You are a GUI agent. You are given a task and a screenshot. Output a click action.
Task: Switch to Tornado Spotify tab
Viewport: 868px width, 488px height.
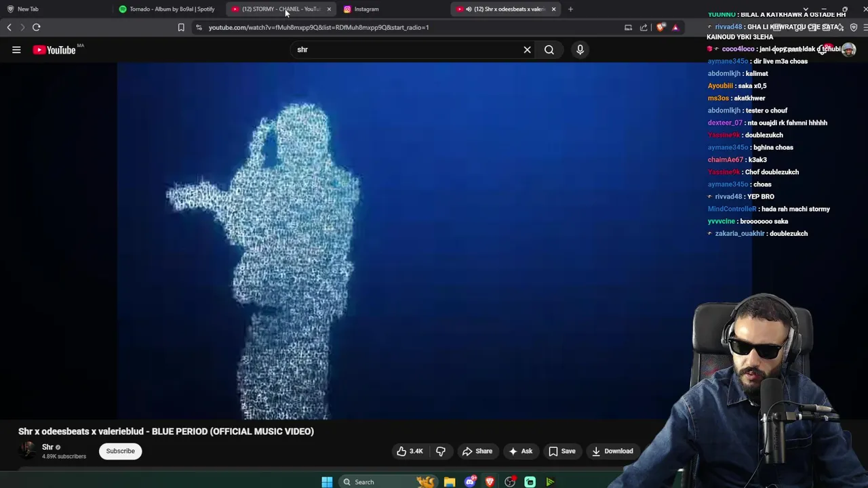[167, 9]
